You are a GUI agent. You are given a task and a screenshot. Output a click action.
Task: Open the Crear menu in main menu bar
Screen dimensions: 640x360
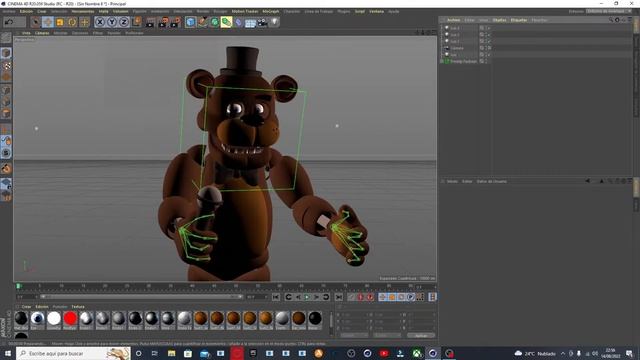point(42,11)
